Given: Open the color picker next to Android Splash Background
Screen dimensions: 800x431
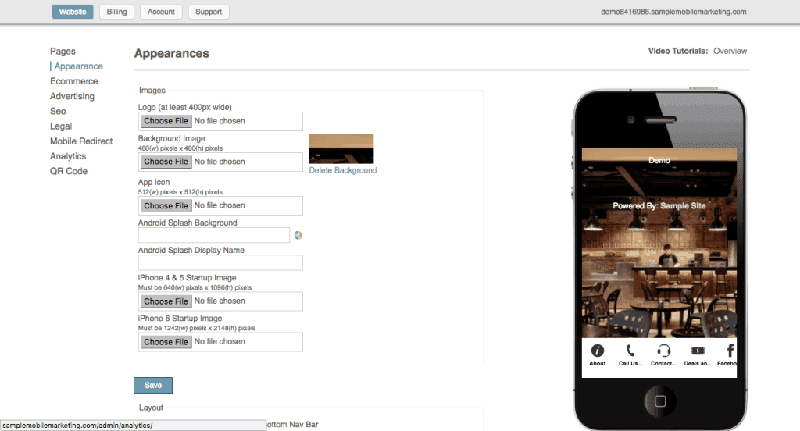Looking at the screenshot, I should click(x=298, y=235).
